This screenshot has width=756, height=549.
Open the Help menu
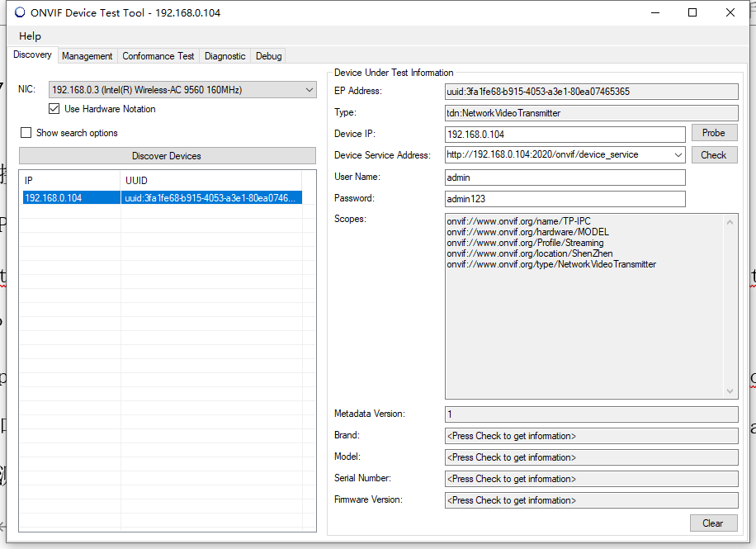tap(31, 36)
